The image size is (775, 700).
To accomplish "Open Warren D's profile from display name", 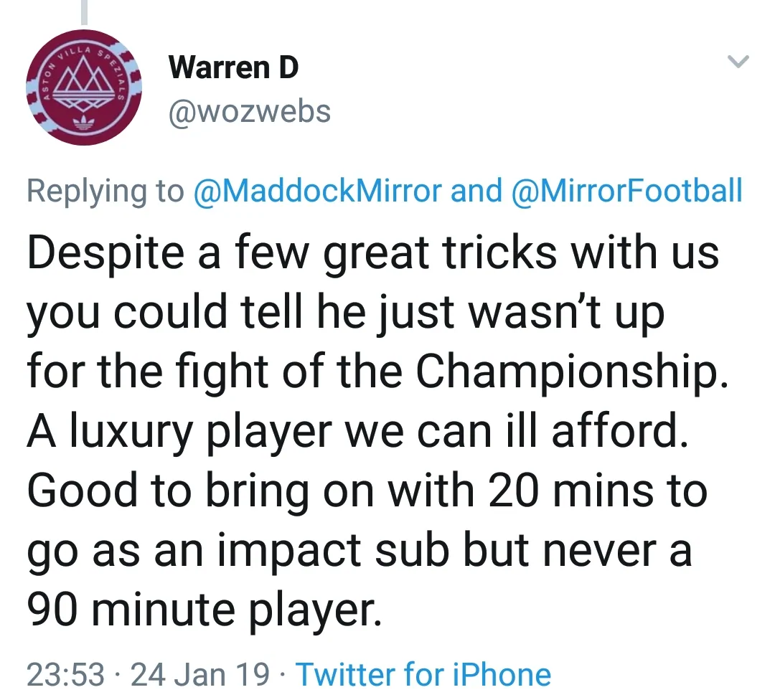I will click(x=233, y=68).
